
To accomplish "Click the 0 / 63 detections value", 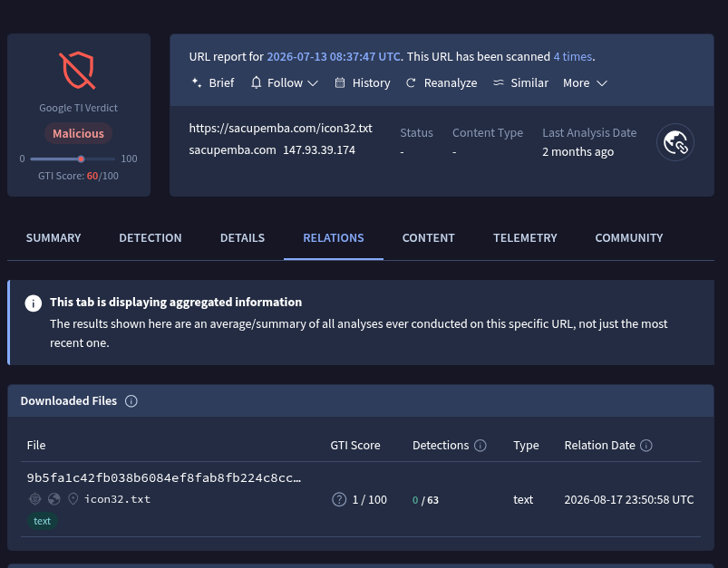I will 425,500.
